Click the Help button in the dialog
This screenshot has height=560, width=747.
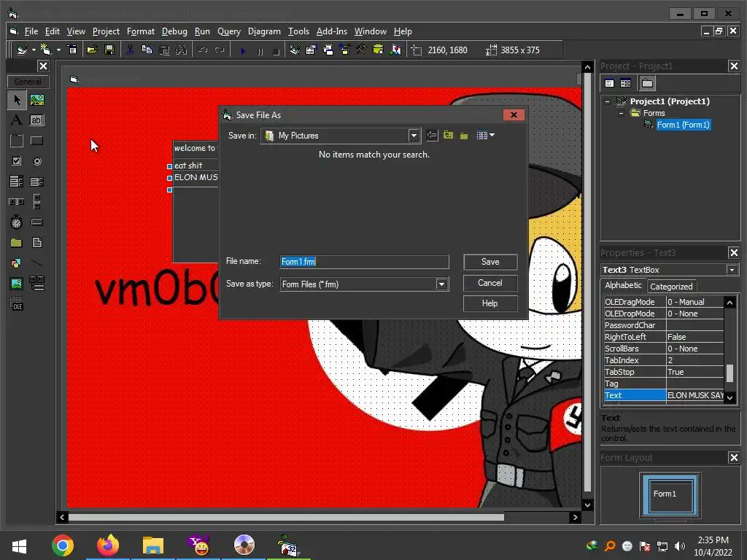coord(490,303)
